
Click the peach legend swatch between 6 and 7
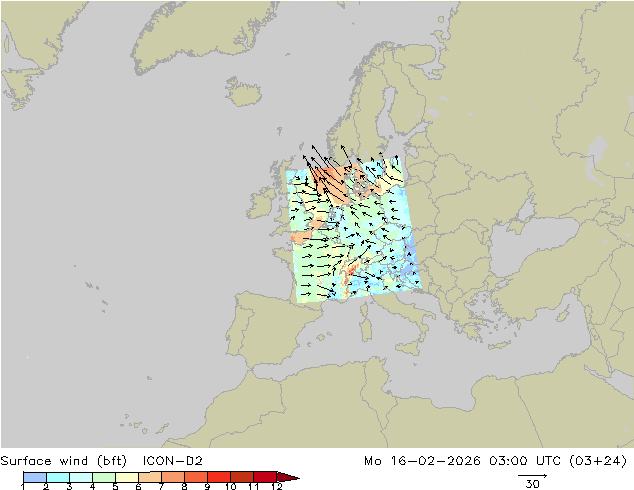click(x=150, y=477)
